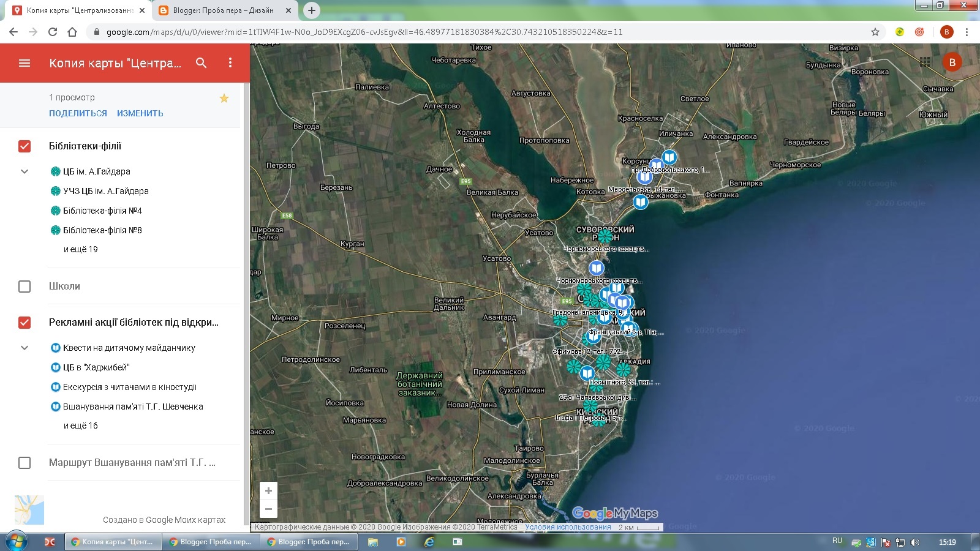
Task: Select ЦБ ім. А.Гайдара in the list
Action: 96,171
